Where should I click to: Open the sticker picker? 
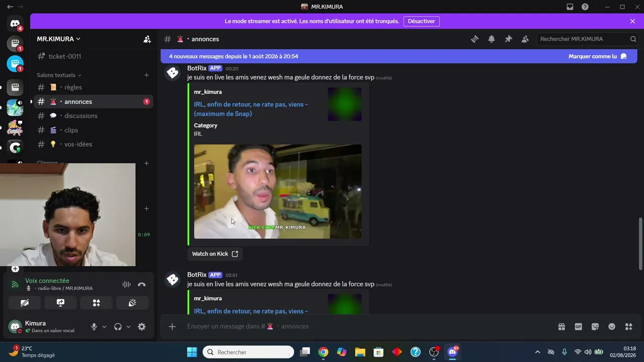(595, 326)
